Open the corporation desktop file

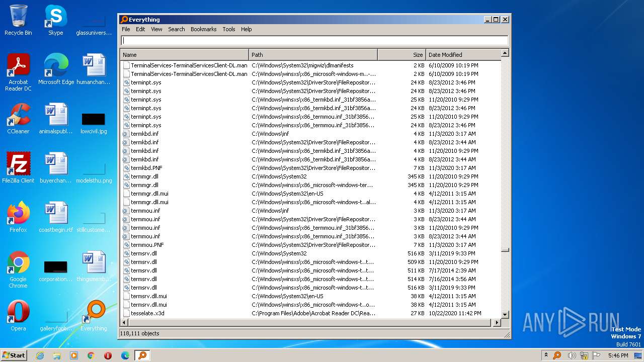[x=56, y=271]
